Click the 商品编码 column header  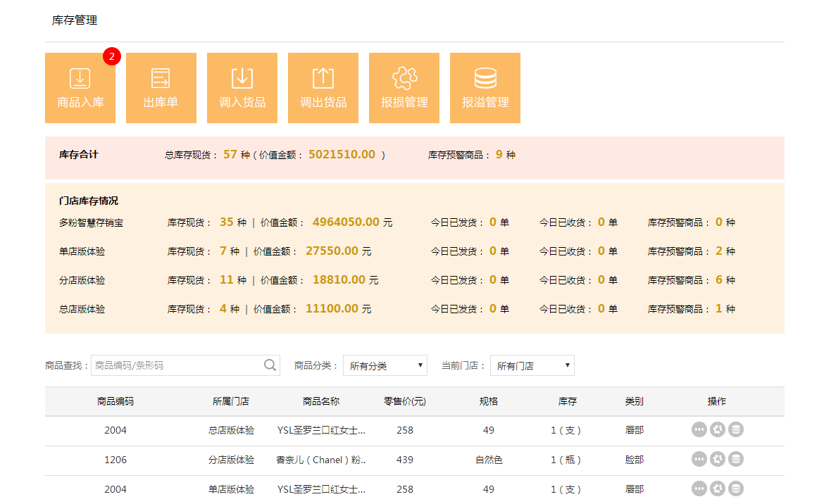(x=115, y=402)
